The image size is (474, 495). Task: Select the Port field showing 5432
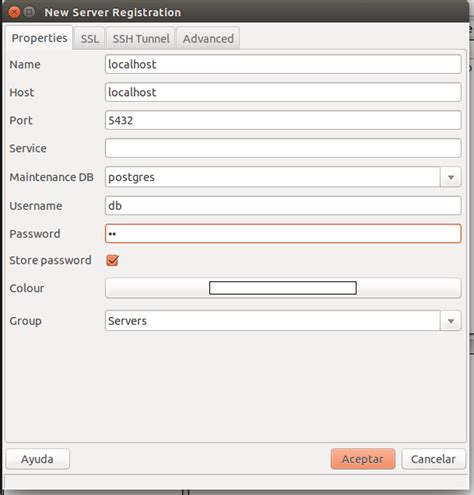coord(283,120)
